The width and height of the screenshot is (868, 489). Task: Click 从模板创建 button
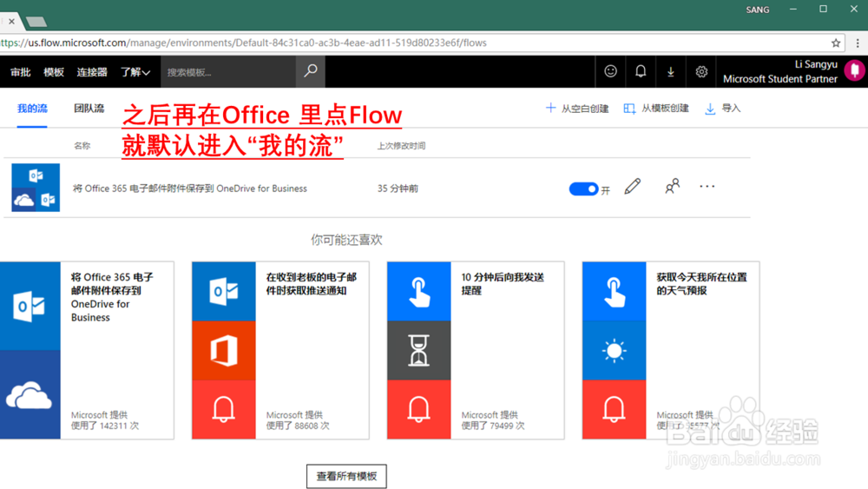pyautogui.click(x=656, y=109)
